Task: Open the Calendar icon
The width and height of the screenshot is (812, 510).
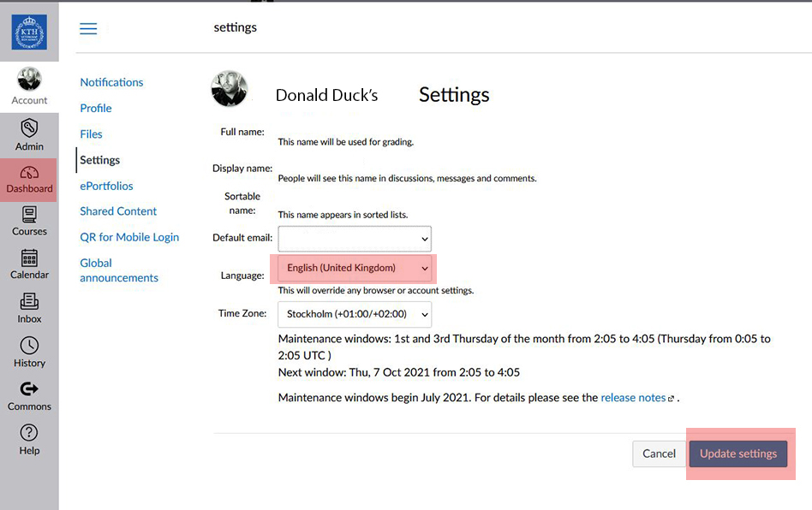Action: point(29,264)
